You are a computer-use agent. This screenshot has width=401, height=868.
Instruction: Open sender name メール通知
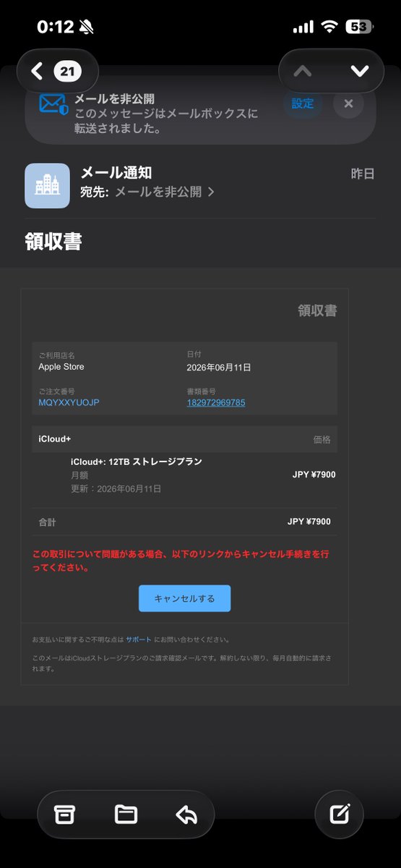[116, 172]
